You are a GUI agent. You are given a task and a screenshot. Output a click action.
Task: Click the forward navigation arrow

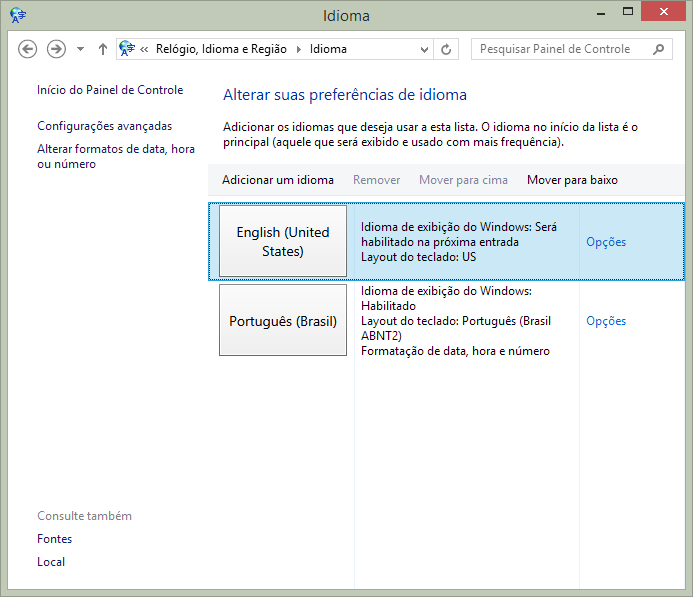coord(57,49)
